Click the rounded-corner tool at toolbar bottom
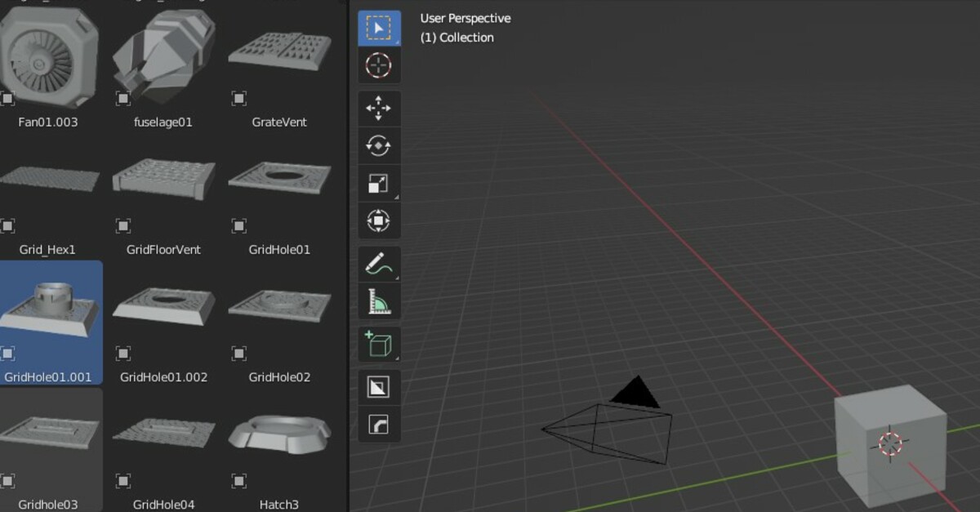Image resolution: width=980 pixels, height=512 pixels. 378,422
